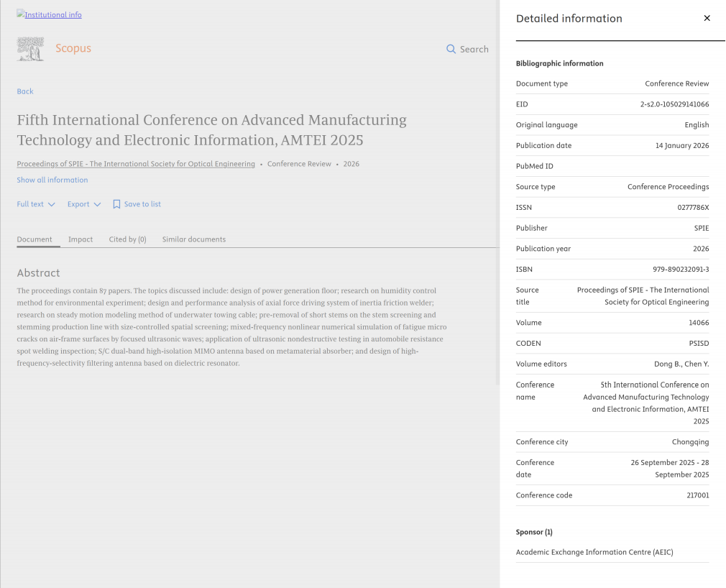Click the broken Institutional info image
This screenshot has height=588, width=726.
click(x=49, y=14)
